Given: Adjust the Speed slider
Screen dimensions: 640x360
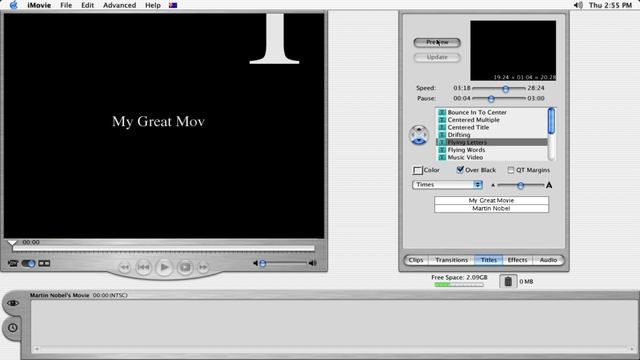Looking at the screenshot, I should point(505,89).
